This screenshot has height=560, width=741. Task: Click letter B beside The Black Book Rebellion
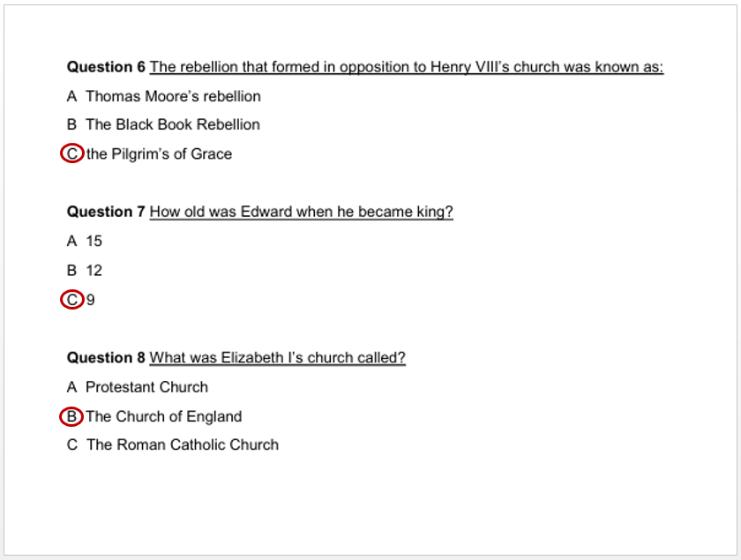(72, 124)
